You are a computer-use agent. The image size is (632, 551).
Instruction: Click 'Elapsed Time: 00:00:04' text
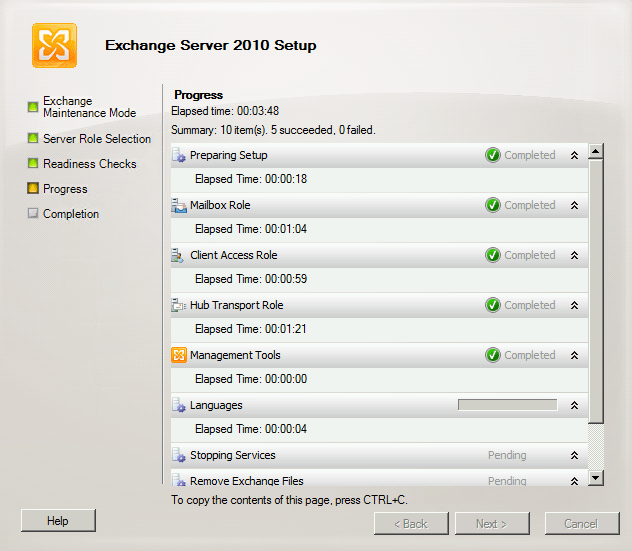point(251,429)
